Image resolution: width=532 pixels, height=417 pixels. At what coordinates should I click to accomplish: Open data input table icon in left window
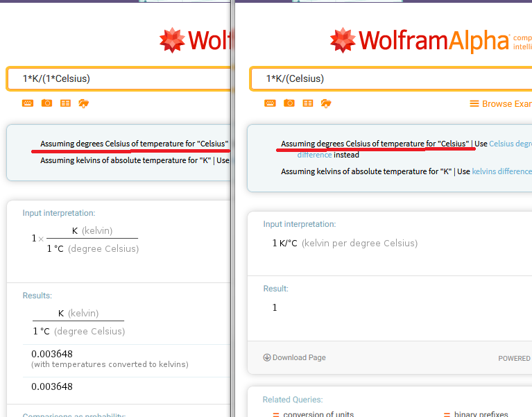tap(65, 103)
